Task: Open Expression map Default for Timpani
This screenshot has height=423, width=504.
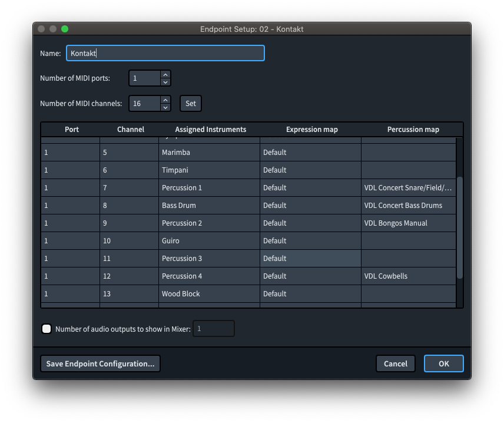Action: click(x=310, y=170)
